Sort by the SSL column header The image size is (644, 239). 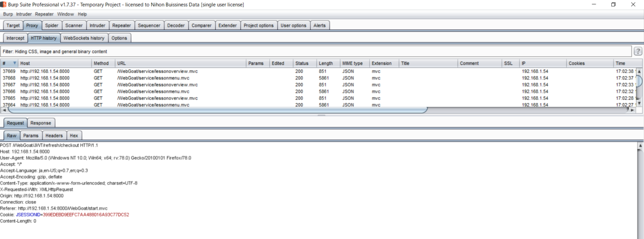tap(511, 63)
